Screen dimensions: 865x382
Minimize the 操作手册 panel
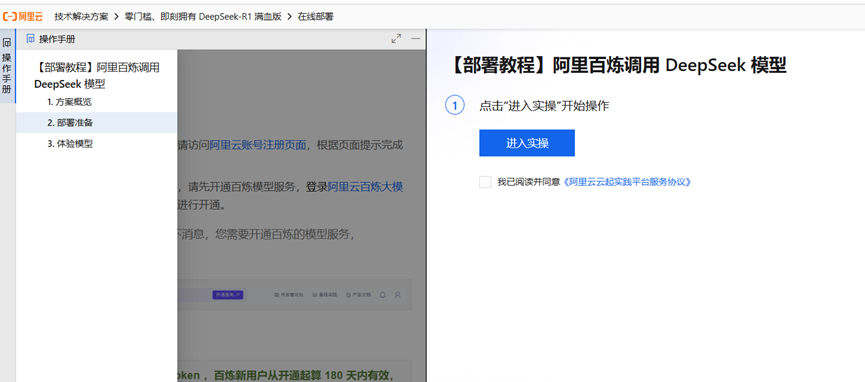tap(415, 39)
